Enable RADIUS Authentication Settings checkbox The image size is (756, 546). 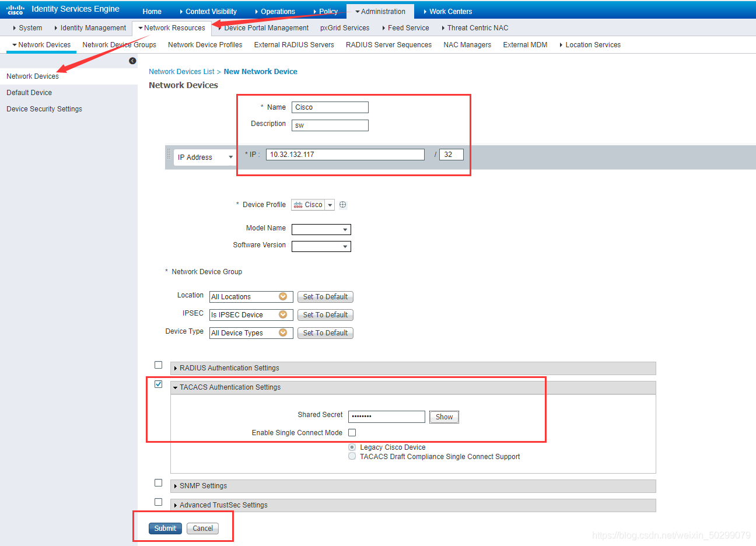tap(158, 365)
